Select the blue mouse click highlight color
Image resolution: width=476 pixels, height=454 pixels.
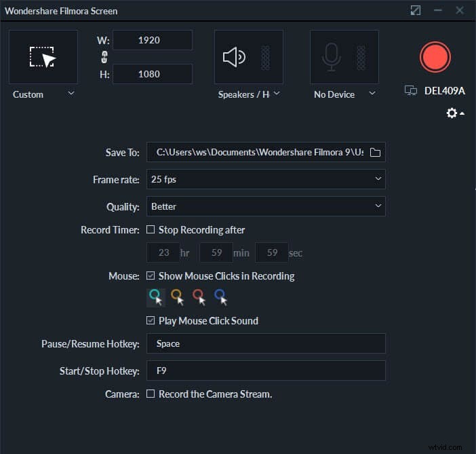[x=220, y=297]
